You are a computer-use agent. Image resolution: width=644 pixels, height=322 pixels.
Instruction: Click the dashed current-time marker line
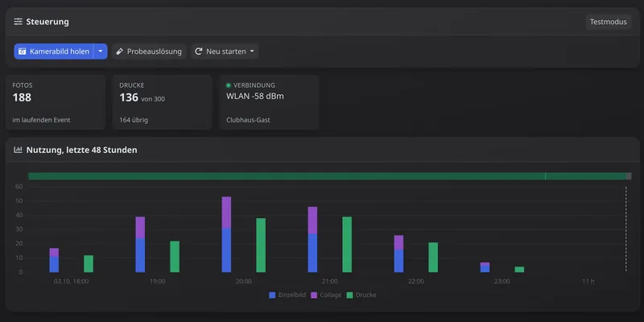(x=626, y=229)
